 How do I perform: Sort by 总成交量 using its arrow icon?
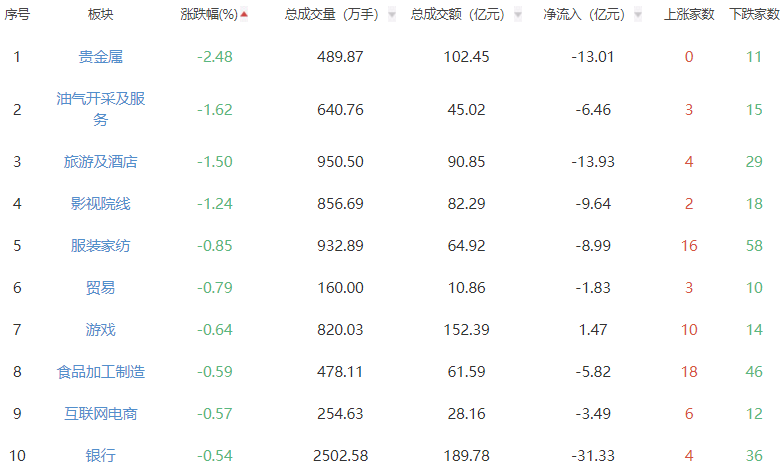pos(392,15)
